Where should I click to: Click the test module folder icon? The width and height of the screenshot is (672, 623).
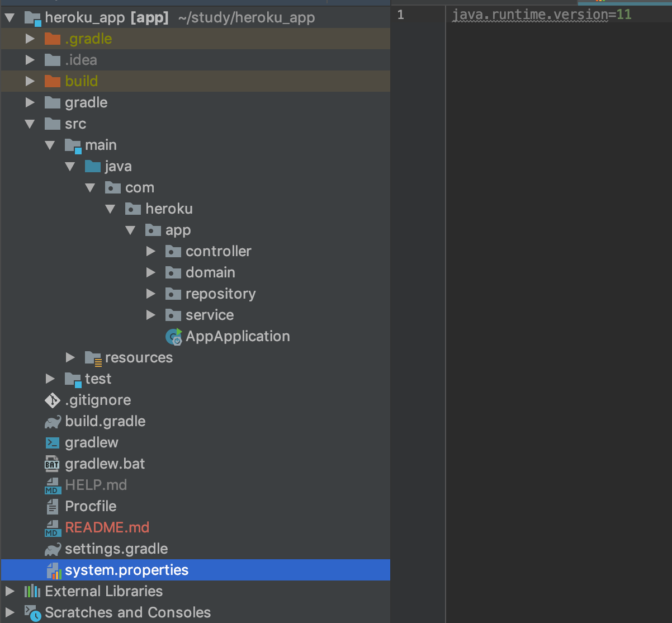tap(73, 380)
